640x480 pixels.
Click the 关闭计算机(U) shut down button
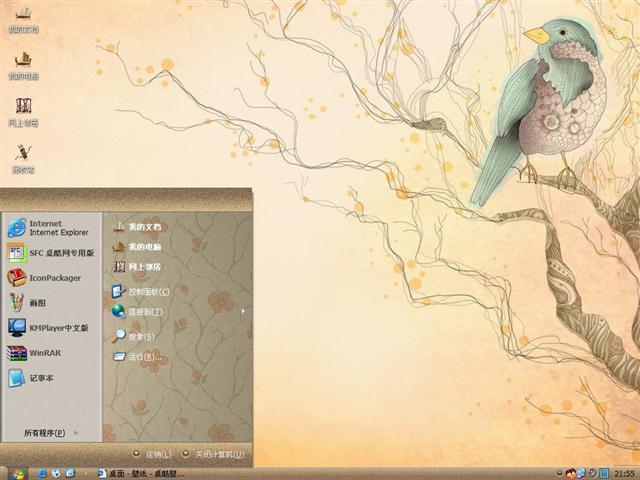(x=213, y=454)
